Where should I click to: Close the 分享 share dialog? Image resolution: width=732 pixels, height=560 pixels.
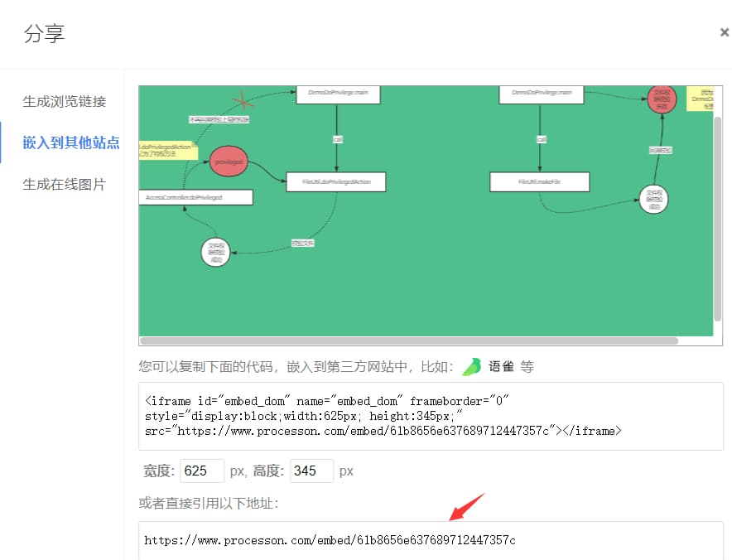pos(724,33)
